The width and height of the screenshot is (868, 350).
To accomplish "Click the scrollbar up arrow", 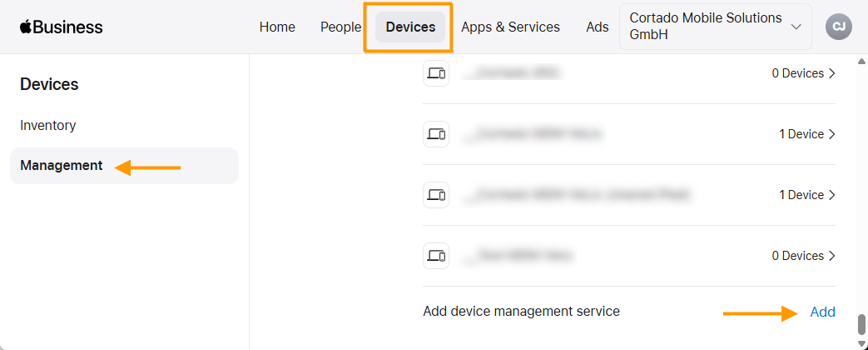I will (861, 61).
